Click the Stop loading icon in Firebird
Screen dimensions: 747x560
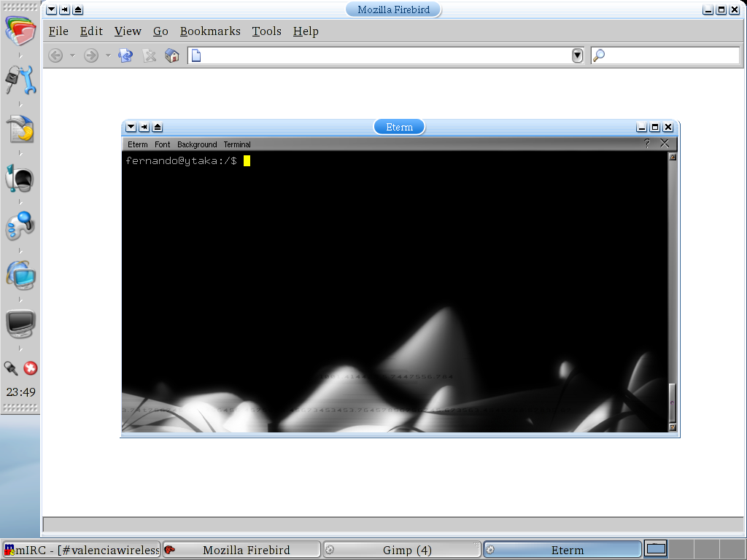point(150,55)
